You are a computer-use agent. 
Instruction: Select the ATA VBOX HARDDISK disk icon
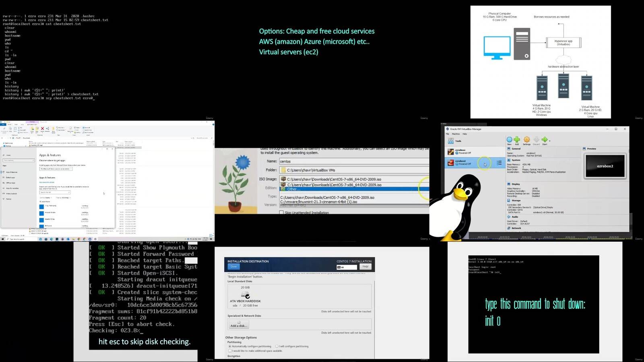(245, 295)
